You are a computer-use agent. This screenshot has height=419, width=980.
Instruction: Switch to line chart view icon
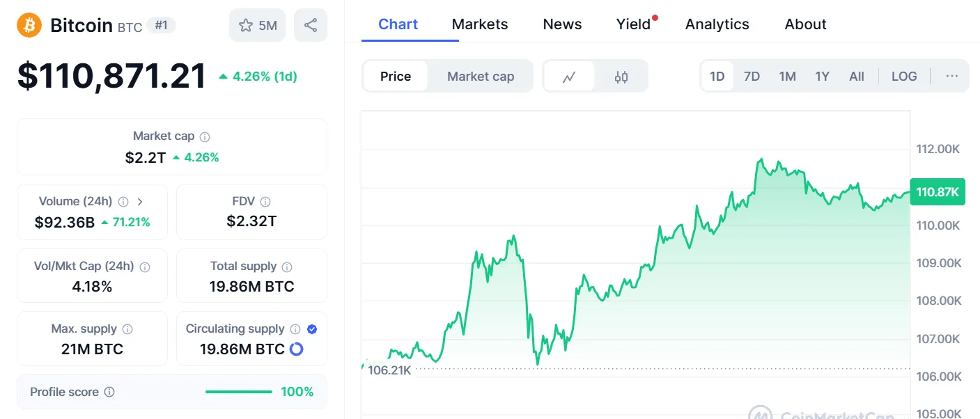click(569, 77)
